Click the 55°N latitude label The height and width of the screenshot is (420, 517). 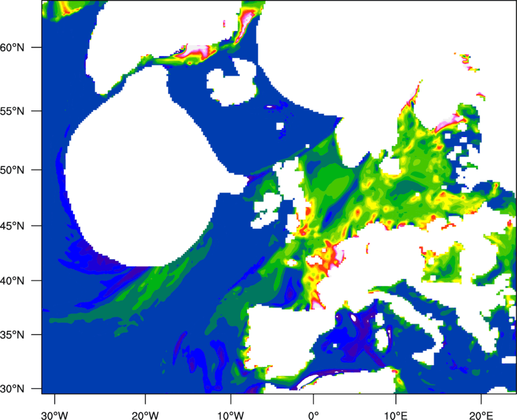[12, 111]
